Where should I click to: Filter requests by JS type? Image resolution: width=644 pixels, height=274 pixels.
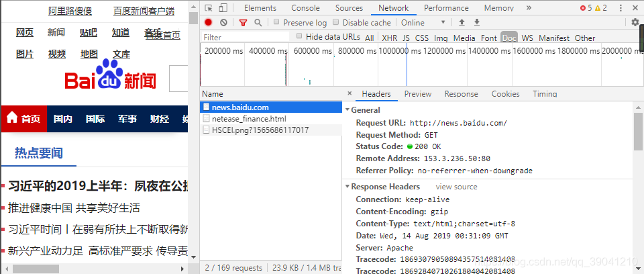pos(407,38)
